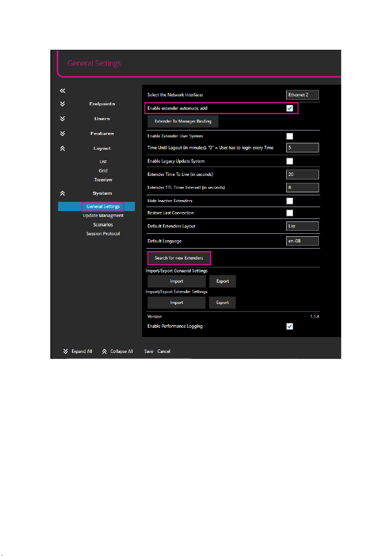Select the Layout menu heading
Viewport: 392px width, 556px height.
pyautogui.click(x=102, y=149)
